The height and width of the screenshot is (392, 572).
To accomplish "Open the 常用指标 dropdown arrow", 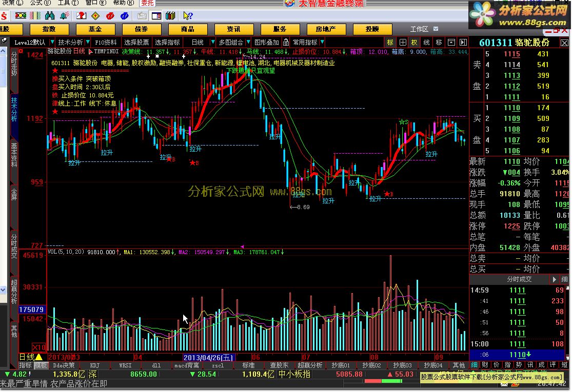I will (x=322, y=42).
